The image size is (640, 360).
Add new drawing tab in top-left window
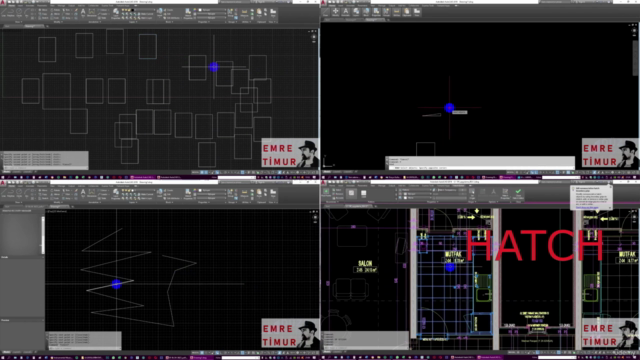pos(47,26)
